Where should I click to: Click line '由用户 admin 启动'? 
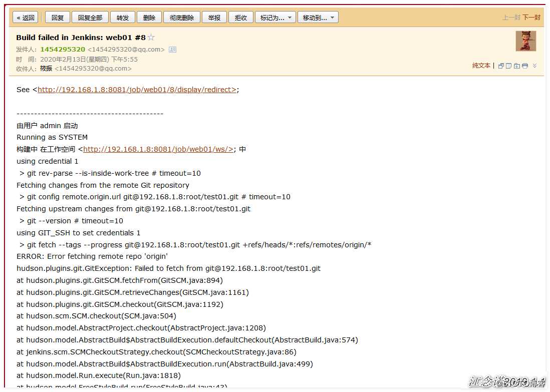[47, 126]
